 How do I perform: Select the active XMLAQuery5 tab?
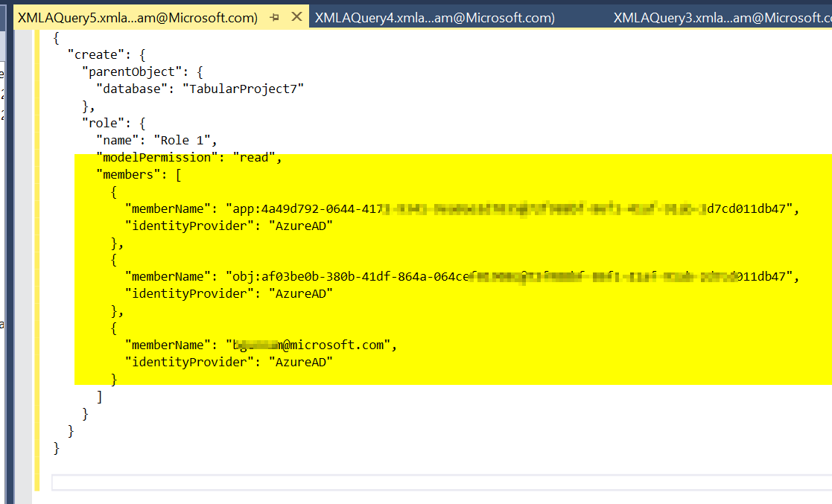134,16
